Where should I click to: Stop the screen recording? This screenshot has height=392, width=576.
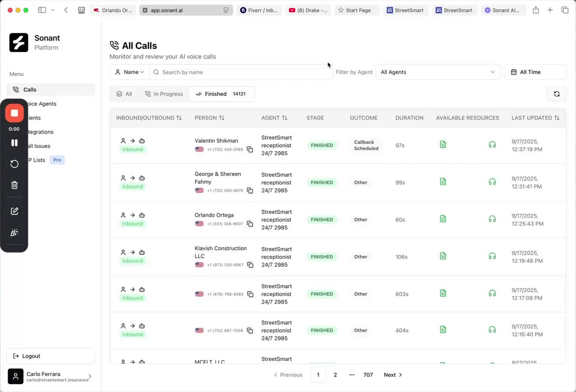(x=14, y=113)
